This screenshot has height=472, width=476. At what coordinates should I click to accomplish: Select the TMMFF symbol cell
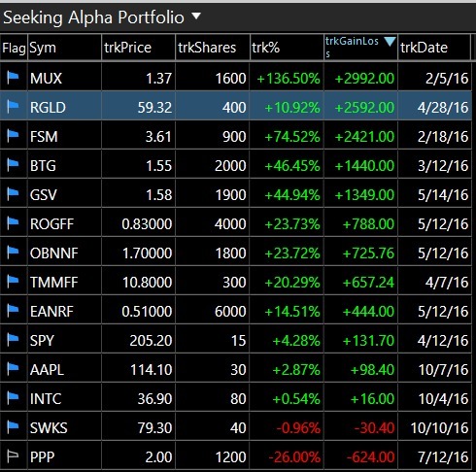click(64, 282)
